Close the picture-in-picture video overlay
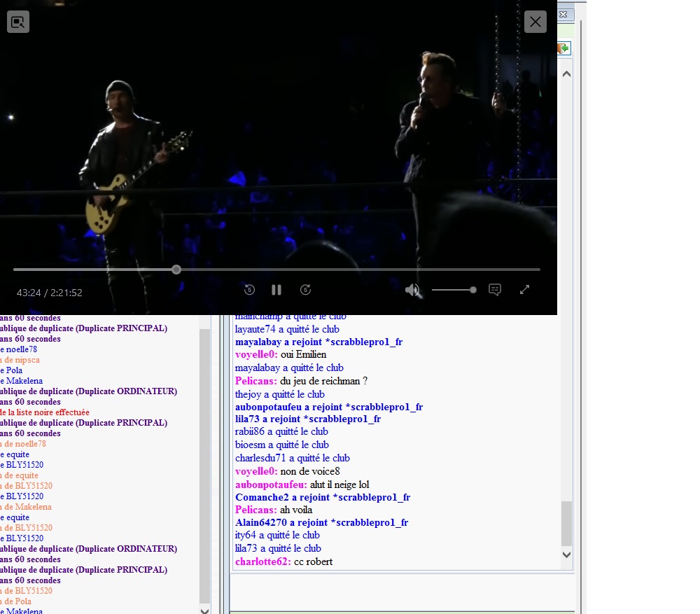This screenshot has height=614, width=700. (535, 22)
